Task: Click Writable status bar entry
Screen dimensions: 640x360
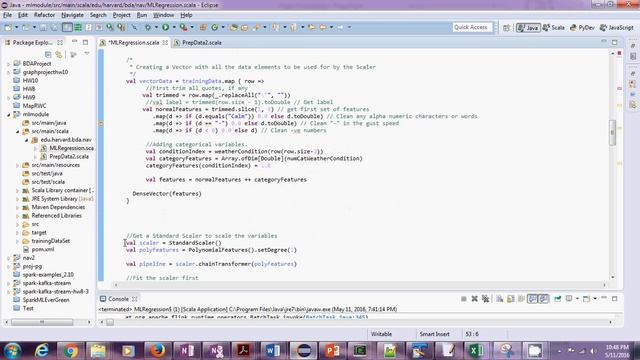Action: (x=381, y=334)
